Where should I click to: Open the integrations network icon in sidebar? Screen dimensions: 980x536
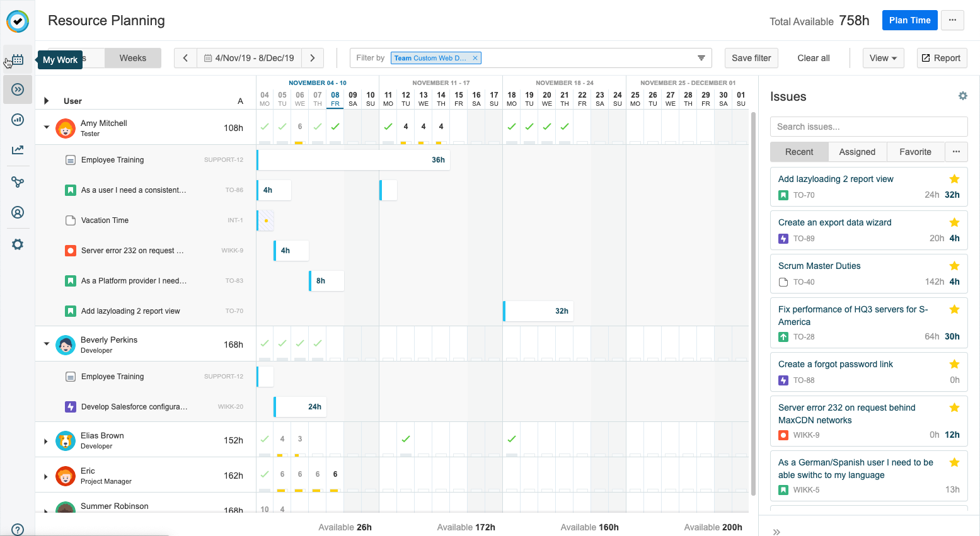point(17,181)
